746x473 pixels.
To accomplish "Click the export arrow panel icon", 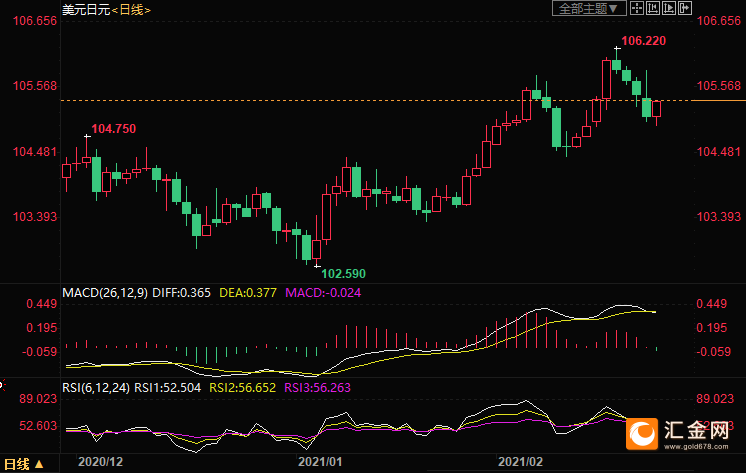I will click(x=685, y=8).
